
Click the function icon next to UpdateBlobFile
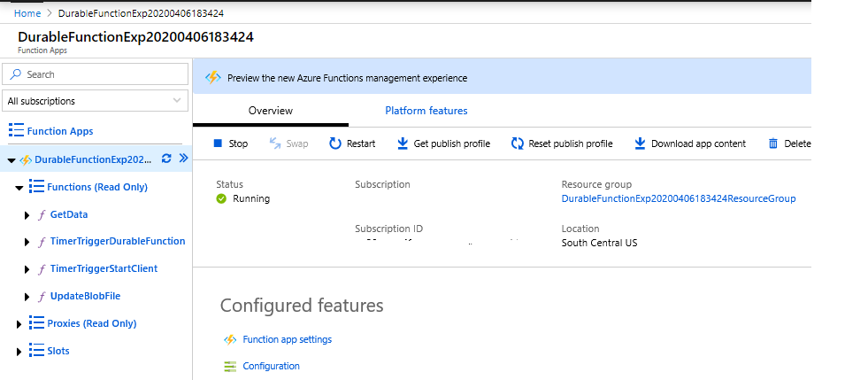pos(41,297)
